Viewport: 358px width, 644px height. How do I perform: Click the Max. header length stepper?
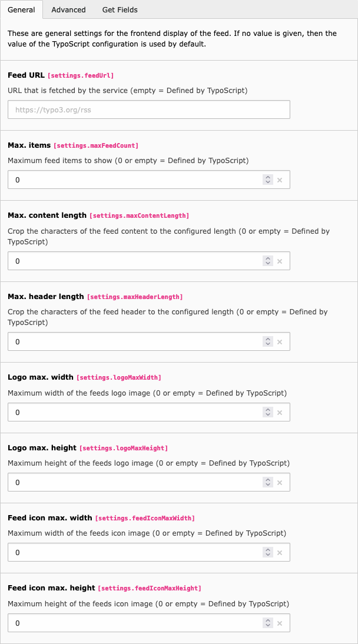click(268, 341)
